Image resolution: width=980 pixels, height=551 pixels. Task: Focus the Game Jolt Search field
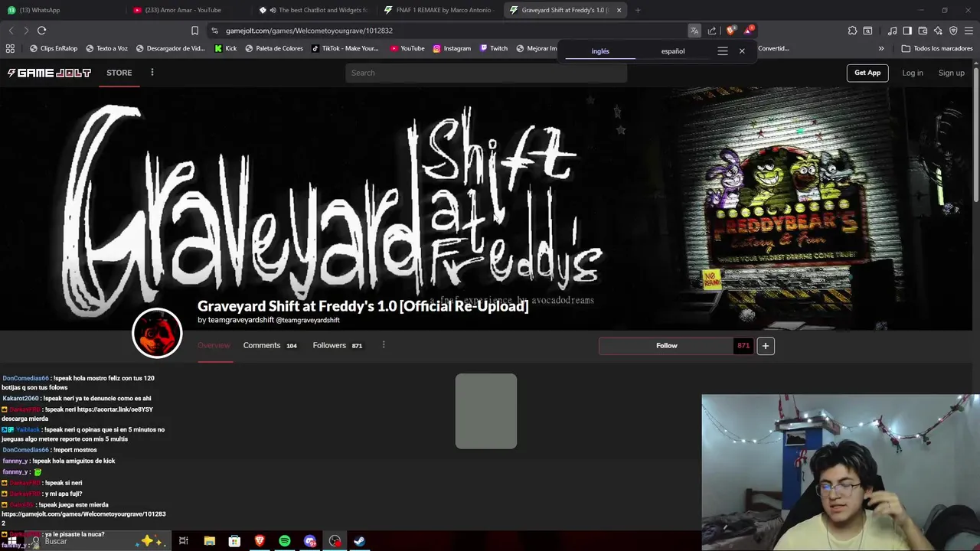486,73
